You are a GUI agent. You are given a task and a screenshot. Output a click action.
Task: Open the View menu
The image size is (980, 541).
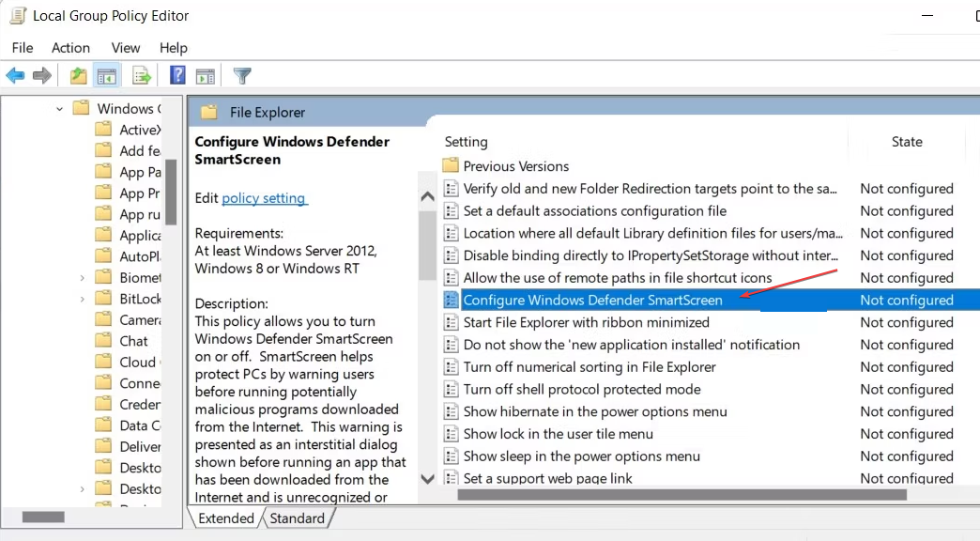[126, 48]
